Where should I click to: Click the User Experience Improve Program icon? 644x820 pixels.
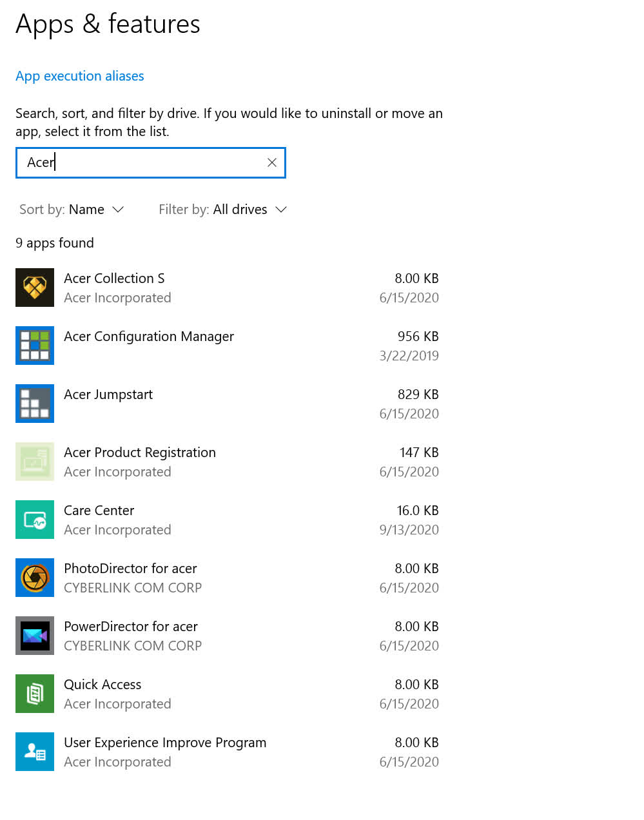(35, 752)
